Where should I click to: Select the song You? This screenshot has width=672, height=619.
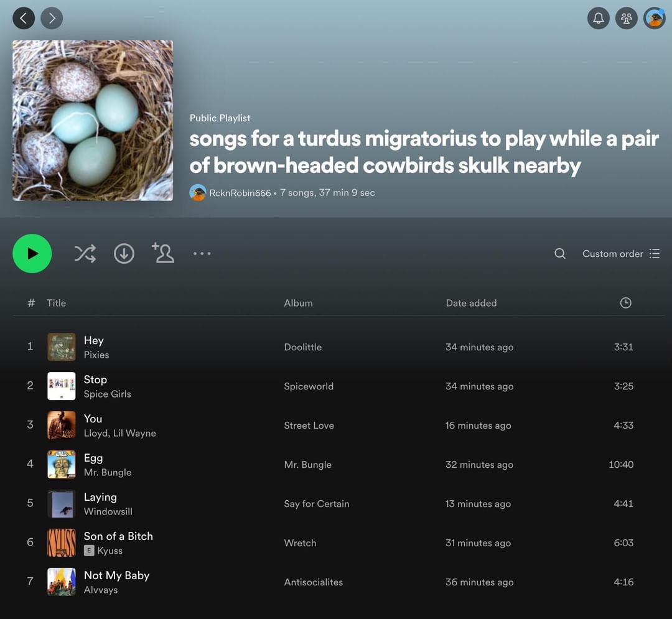coord(93,419)
